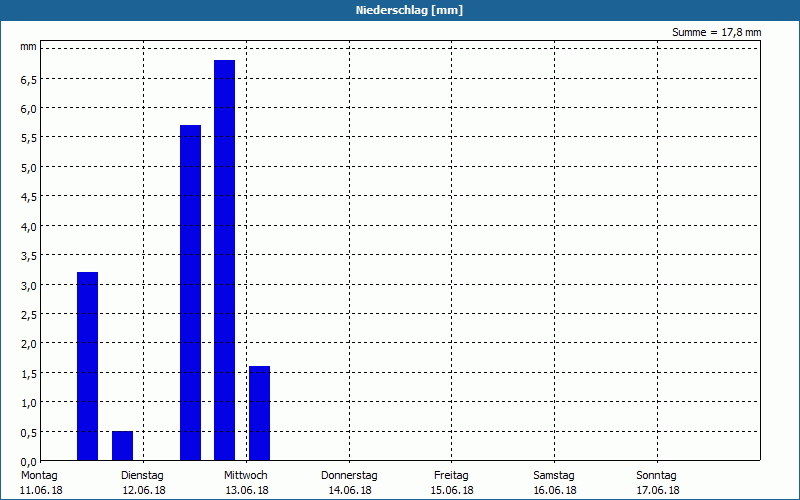The width and height of the screenshot is (800, 500).
Task: Click the date 13.06.18
Action: click(247, 490)
